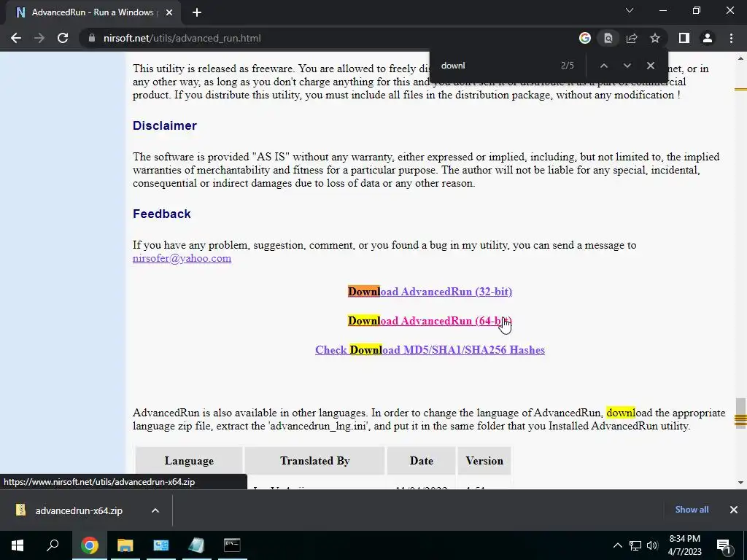Click the address bar URL

pos(182,38)
